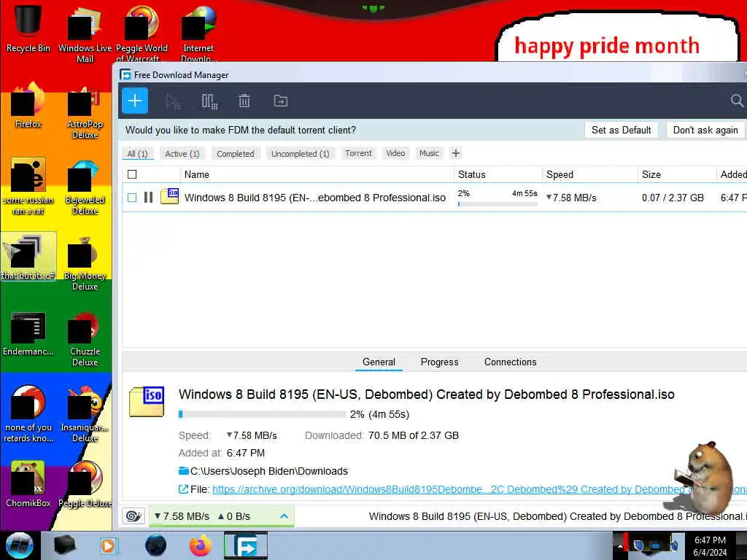Click the 2% progress bar in Status column
The width and height of the screenshot is (747, 560).
click(x=498, y=204)
